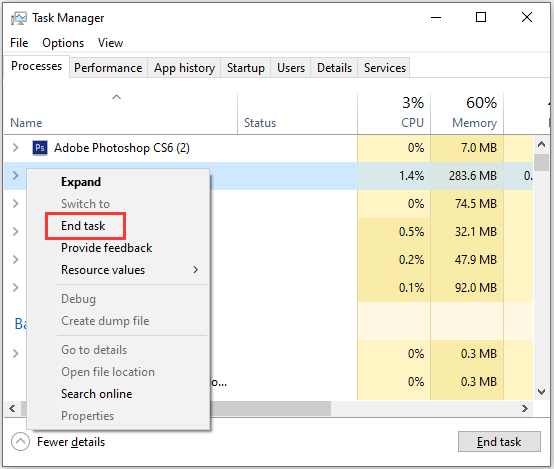The height and width of the screenshot is (469, 554).
Task: Click the vertical scrollbar down arrow
Action: coord(541,392)
